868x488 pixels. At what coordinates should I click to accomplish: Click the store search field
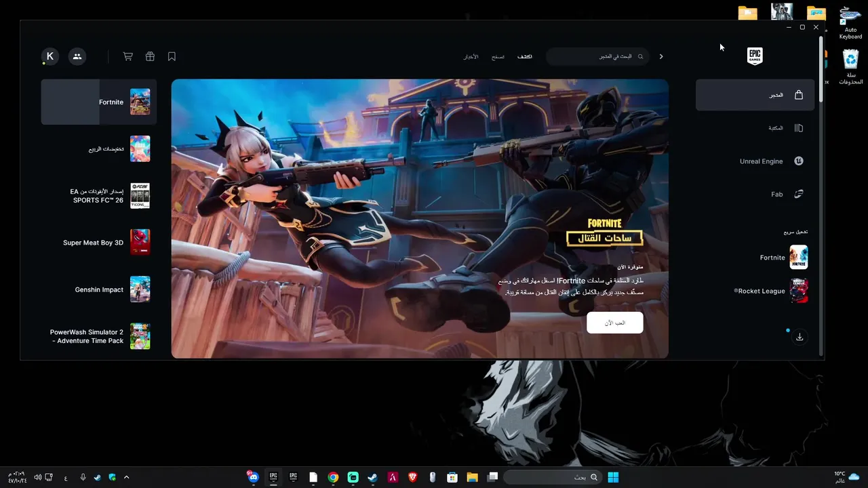coord(597,56)
